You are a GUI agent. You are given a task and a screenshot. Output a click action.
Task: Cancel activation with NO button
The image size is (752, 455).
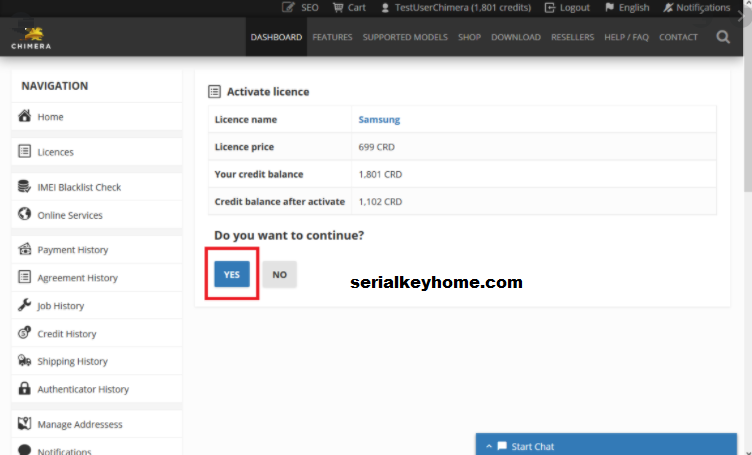(x=280, y=274)
